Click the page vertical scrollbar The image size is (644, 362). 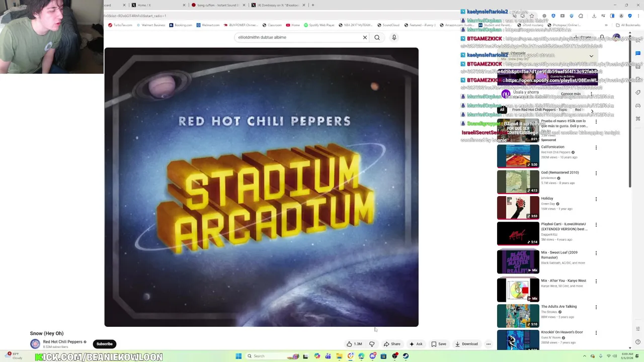pos(630,111)
